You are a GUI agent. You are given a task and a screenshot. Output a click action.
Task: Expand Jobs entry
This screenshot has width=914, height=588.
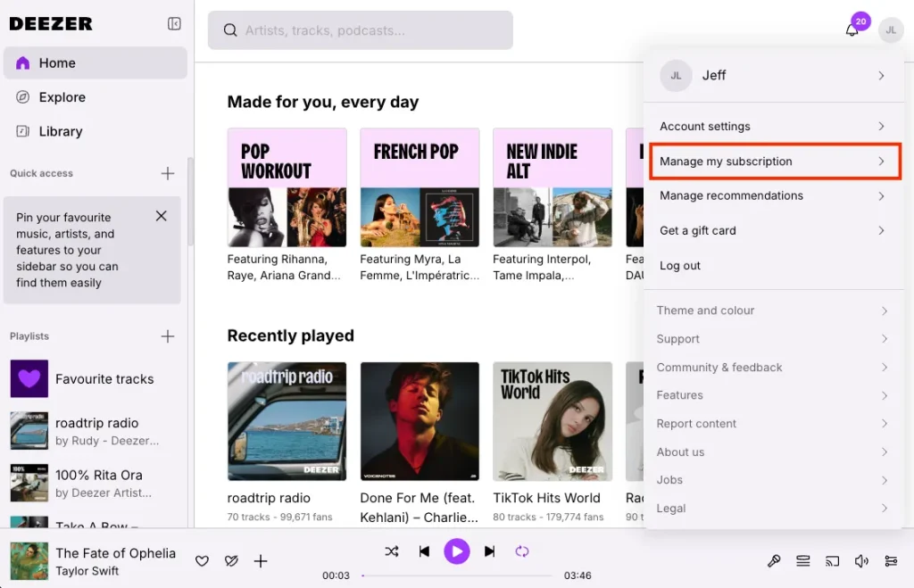pos(774,480)
